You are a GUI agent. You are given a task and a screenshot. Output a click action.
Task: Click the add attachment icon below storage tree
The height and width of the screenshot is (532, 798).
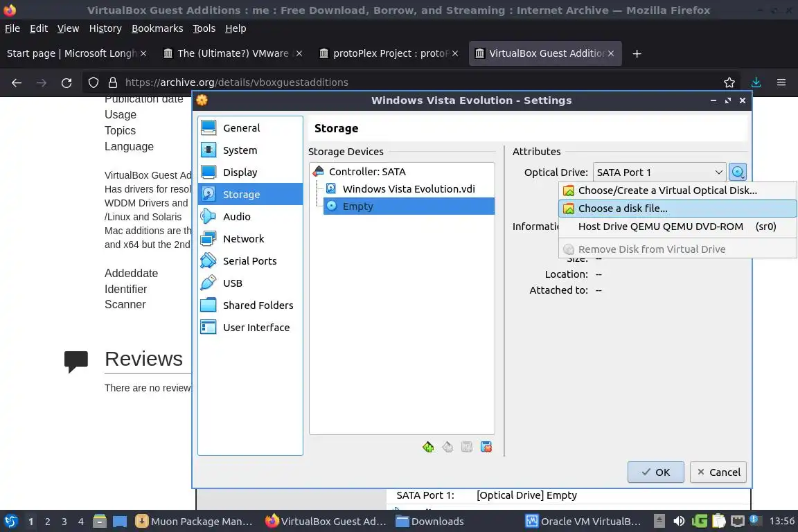click(467, 447)
